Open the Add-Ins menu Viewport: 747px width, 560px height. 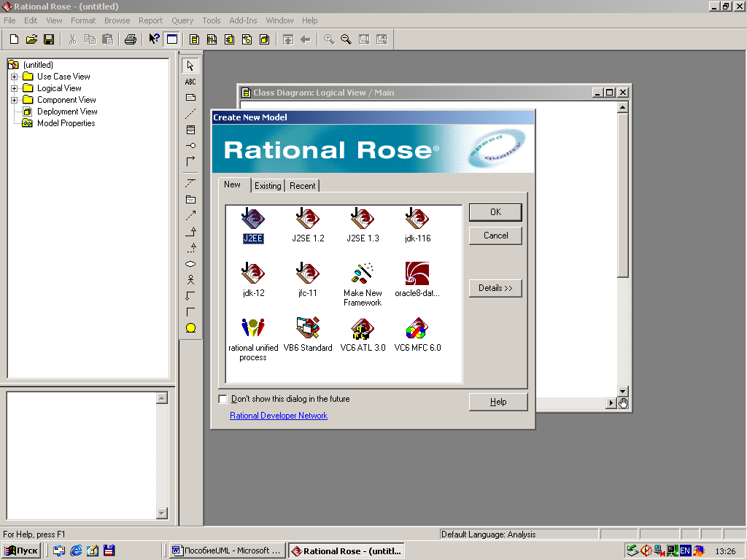[243, 20]
